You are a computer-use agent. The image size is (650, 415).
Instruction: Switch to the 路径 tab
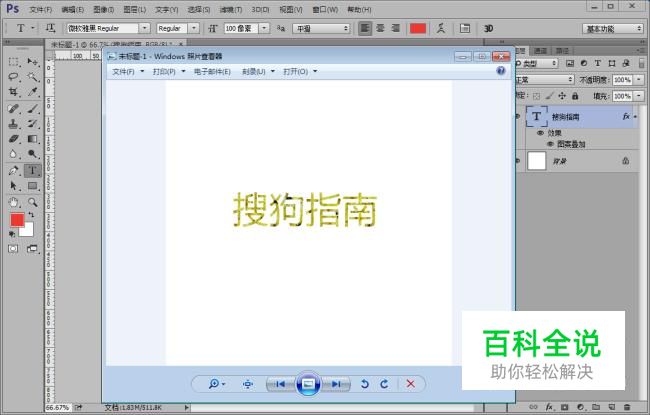click(x=562, y=51)
